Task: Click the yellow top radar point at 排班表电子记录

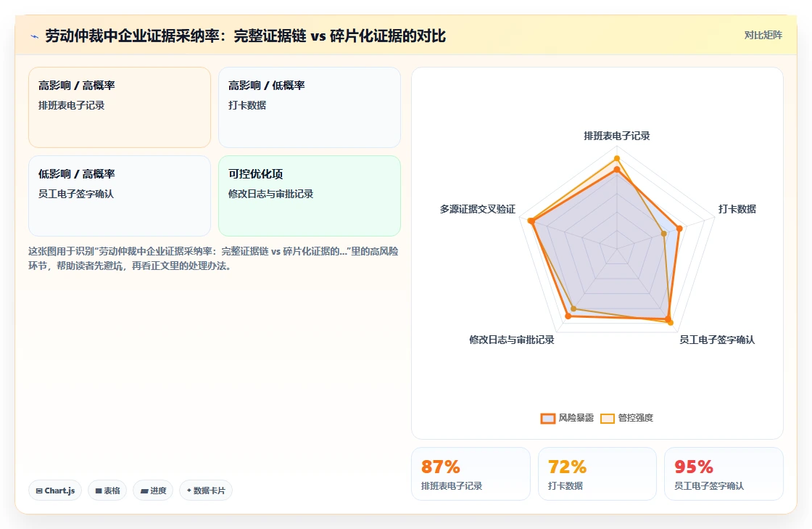Action: coord(617,158)
